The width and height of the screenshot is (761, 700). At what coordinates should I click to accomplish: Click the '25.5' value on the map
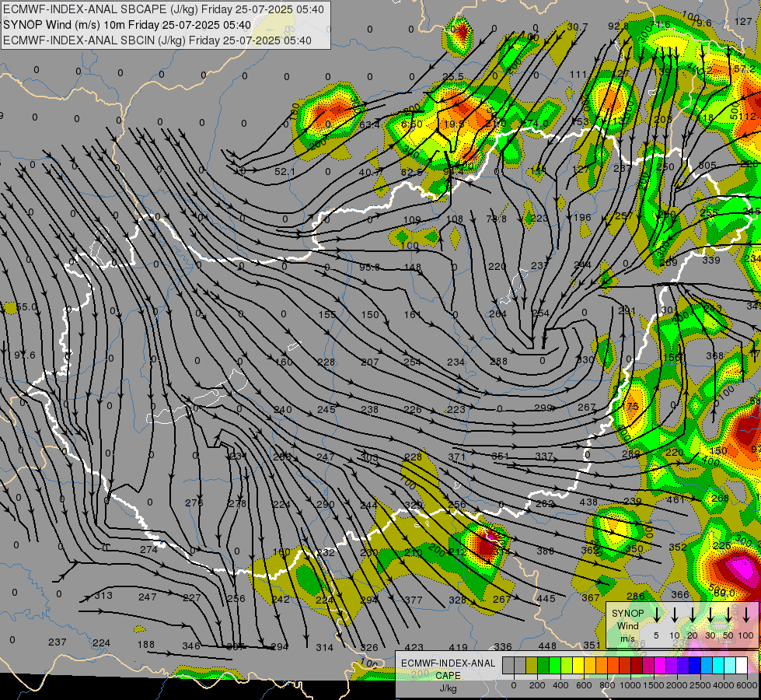tap(453, 77)
